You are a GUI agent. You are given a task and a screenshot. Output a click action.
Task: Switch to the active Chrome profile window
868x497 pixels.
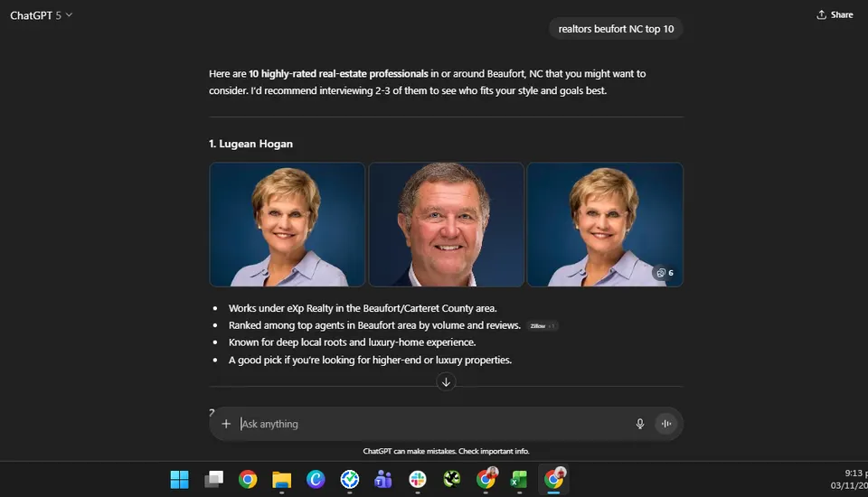[x=553, y=479]
